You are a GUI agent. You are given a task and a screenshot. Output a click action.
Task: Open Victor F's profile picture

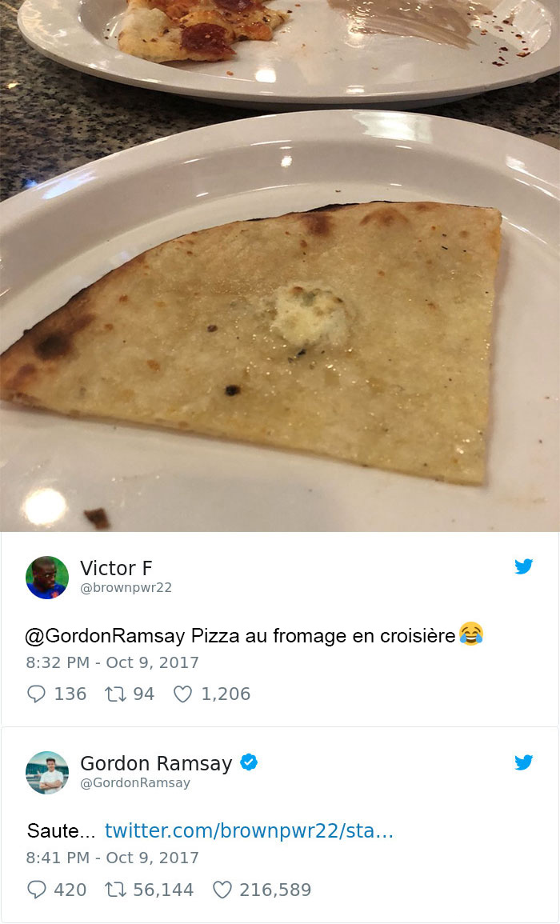(47, 578)
